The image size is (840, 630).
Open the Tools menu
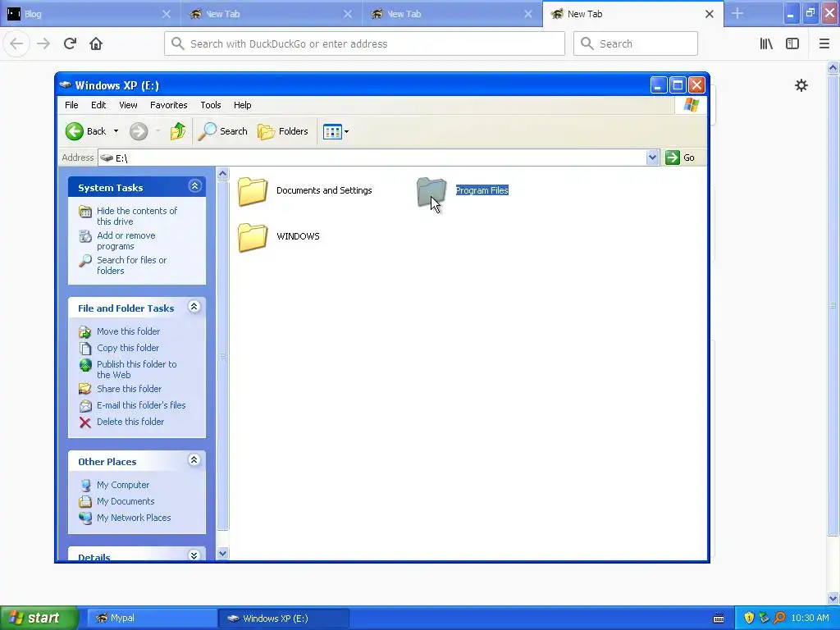coord(211,105)
